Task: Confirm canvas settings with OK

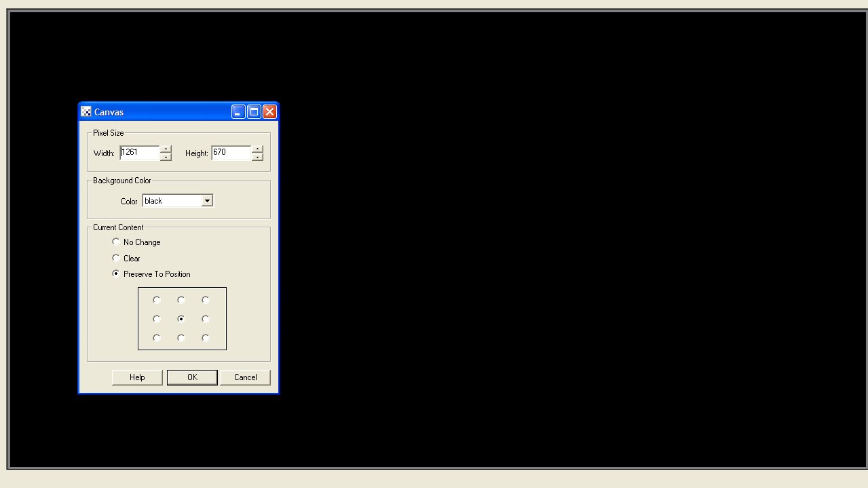Action: tap(192, 377)
